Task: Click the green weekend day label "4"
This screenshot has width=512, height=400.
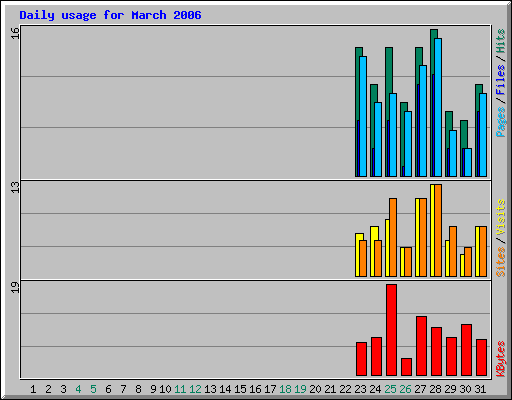Action: [x=78, y=389]
